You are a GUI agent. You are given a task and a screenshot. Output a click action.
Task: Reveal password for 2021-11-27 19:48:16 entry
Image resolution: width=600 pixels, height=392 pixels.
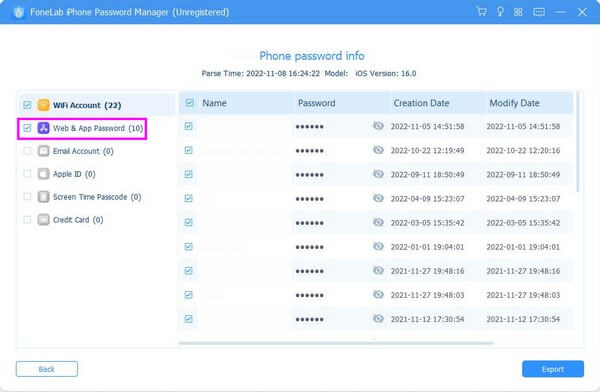click(x=378, y=271)
